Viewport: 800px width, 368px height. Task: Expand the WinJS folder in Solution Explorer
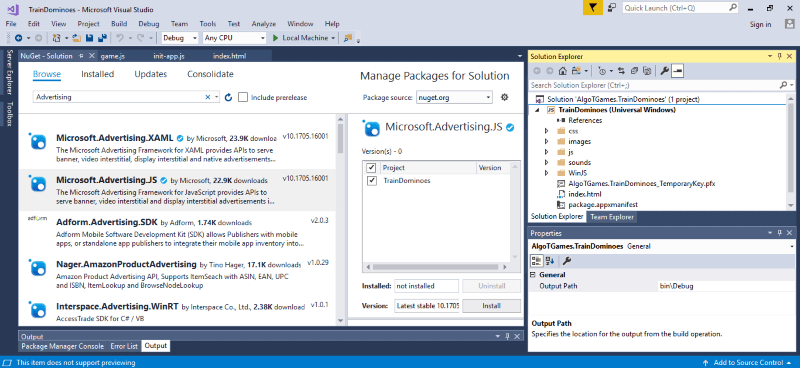pyautogui.click(x=546, y=173)
